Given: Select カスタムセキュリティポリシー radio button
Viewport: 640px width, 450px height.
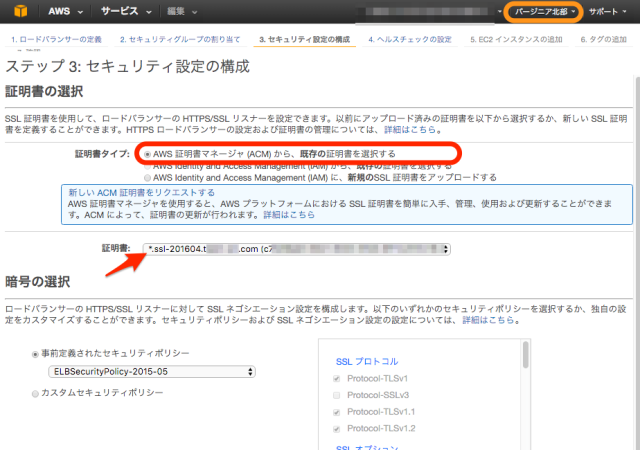Looking at the screenshot, I should click(35, 394).
